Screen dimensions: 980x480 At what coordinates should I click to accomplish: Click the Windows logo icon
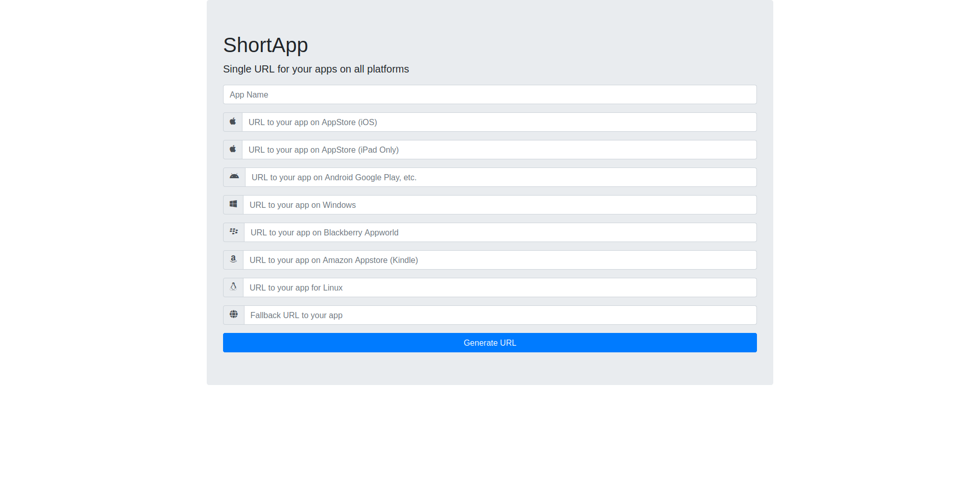click(233, 205)
